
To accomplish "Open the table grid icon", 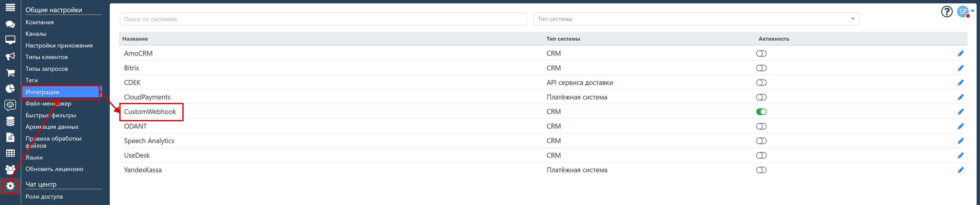I will (10, 153).
